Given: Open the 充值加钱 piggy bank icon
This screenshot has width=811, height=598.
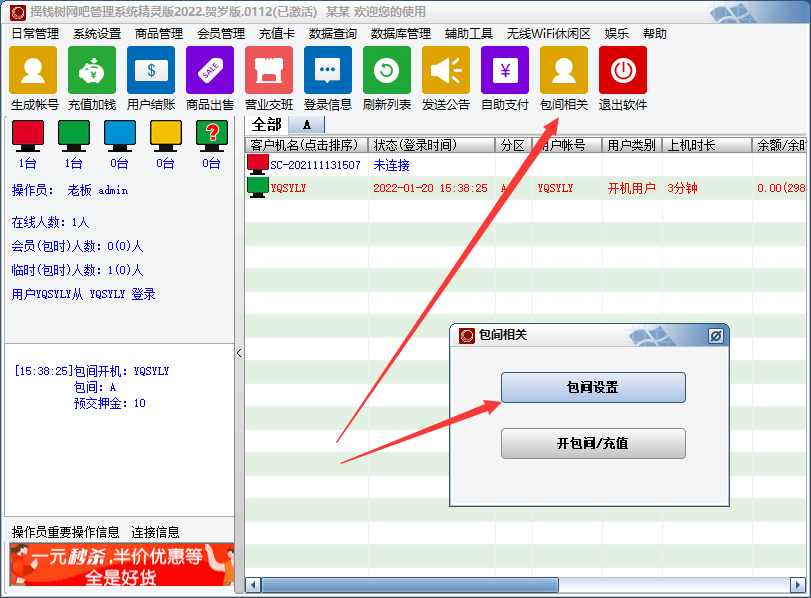Looking at the screenshot, I should (92, 71).
